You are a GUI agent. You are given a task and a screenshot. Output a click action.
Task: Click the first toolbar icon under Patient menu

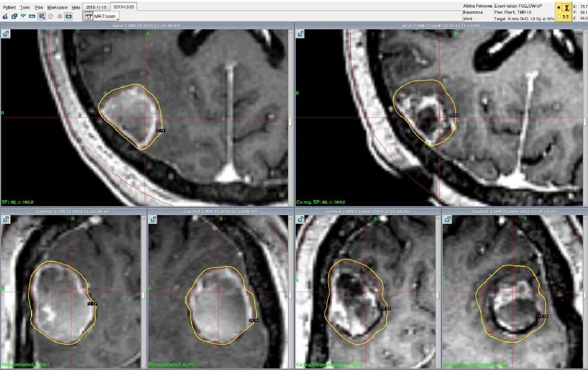[x=5, y=16]
